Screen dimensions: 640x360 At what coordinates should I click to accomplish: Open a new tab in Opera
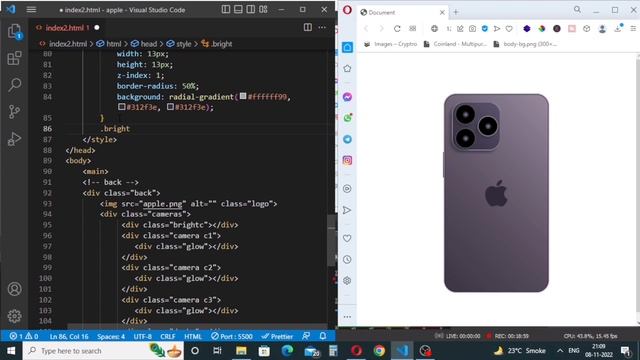(x=456, y=12)
